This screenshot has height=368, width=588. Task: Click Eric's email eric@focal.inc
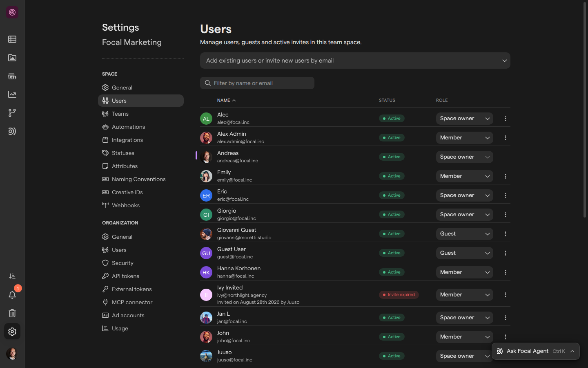pyautogui.click(x=233, y=199)
